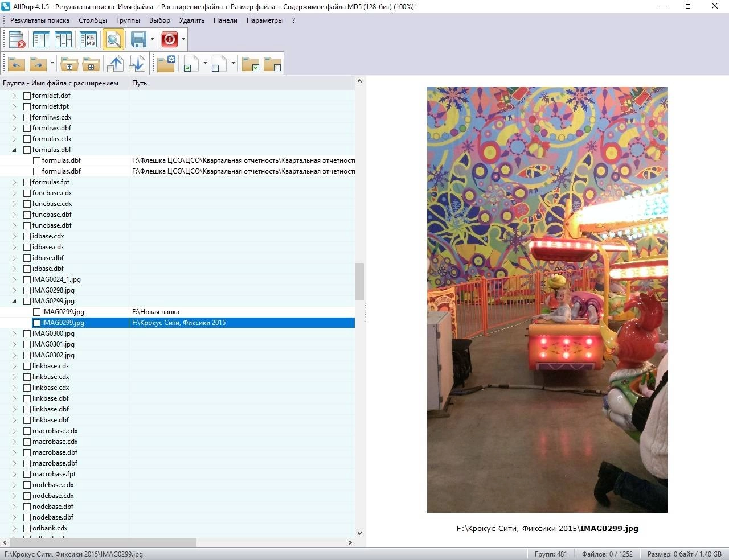Click the folder with up arrow icon

pos(69,63)
